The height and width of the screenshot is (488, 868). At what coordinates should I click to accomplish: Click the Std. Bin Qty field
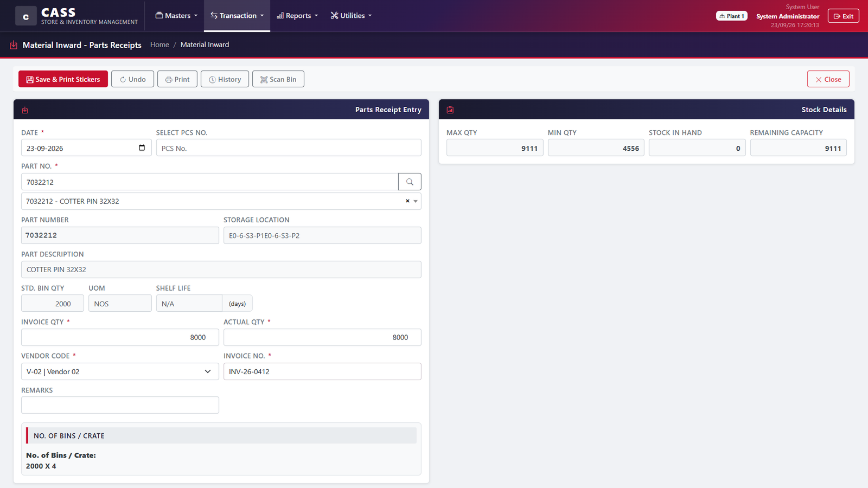pyautogui.click(x=53, y=303)
